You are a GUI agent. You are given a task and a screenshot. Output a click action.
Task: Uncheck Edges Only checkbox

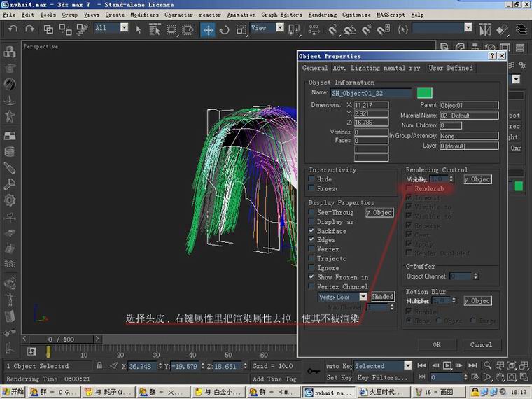[x=311, y=239]
